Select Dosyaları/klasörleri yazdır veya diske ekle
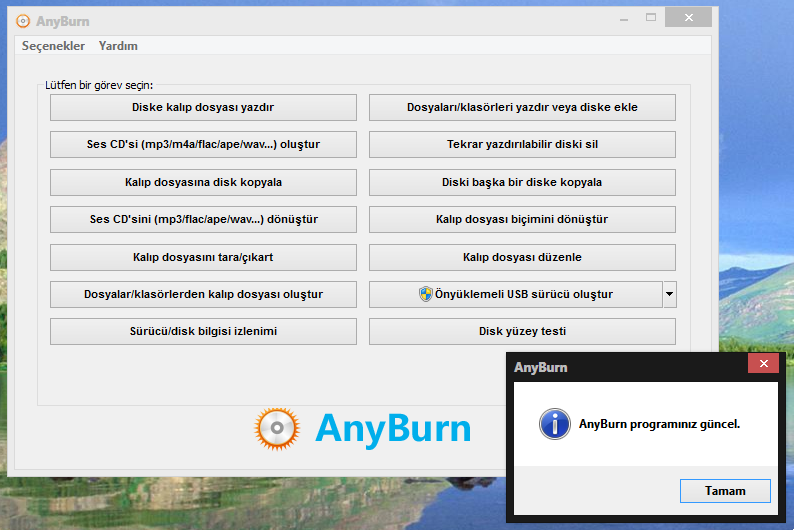 coord(522,107)
